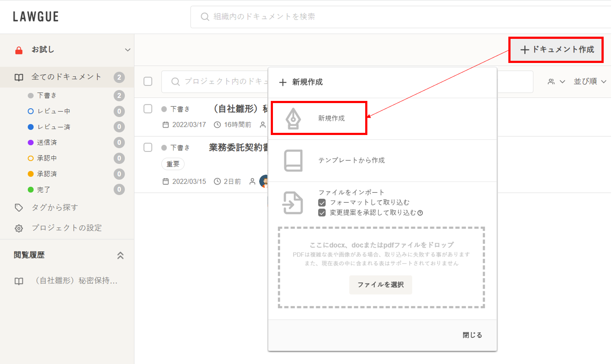Screen dimensions: 614x364
Task: Click the help icon next to 変更提案を承認して取り込む
Action: (420, 213)
